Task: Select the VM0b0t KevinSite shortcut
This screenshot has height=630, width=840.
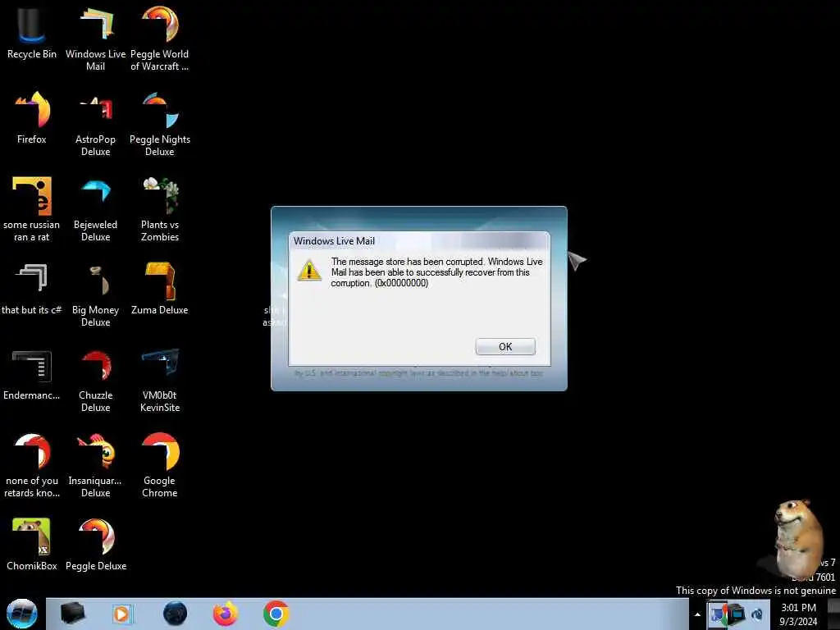Action: point(160,381)
